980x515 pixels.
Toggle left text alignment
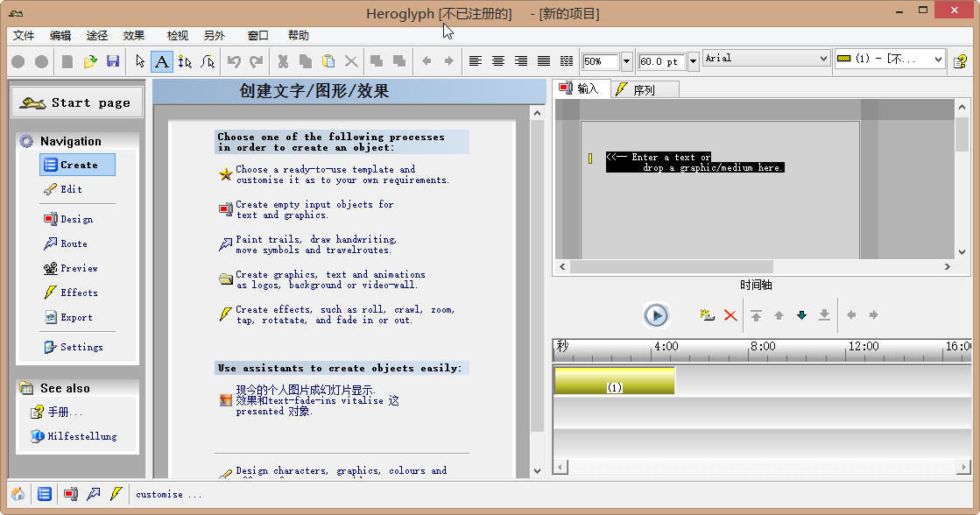pos(476,61)
